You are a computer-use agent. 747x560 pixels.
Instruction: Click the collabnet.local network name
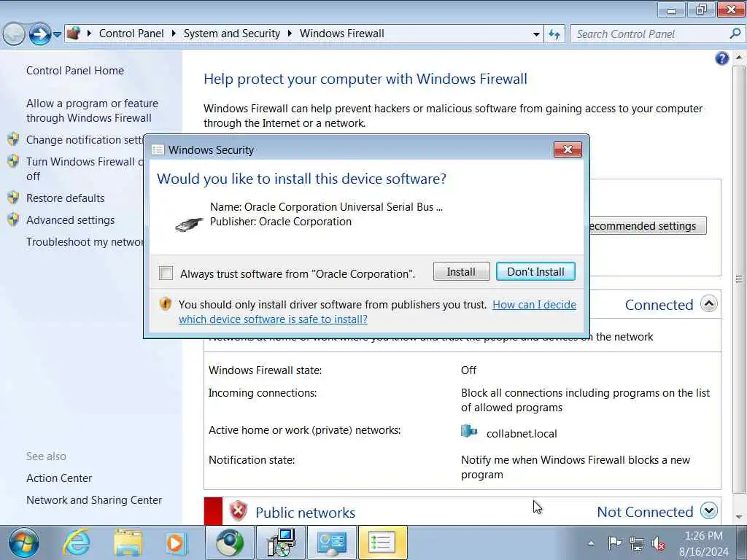522,433
